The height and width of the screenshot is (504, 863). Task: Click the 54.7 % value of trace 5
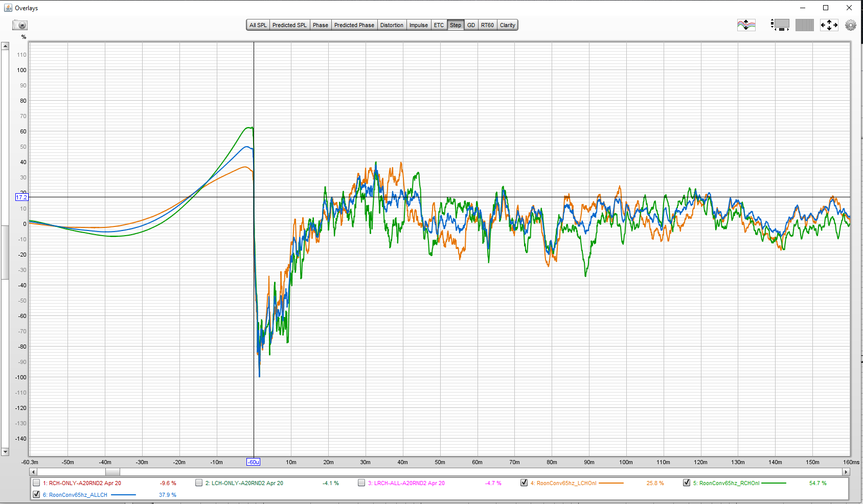817,483
